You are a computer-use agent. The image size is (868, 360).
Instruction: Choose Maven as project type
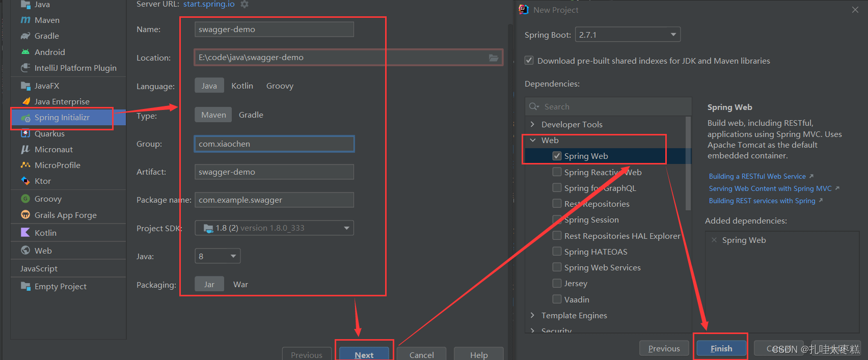pyautogui.click(x=213, y=115)
